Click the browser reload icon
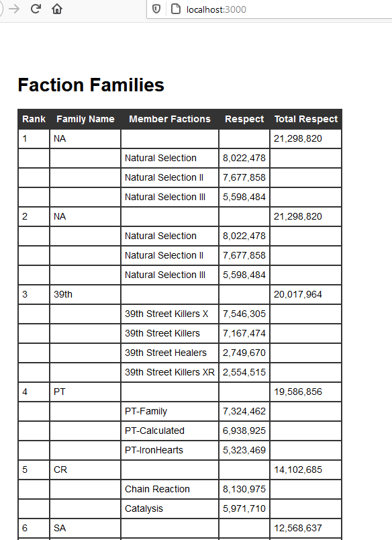This screenshot has width=392, height=540. click(36, 9)
